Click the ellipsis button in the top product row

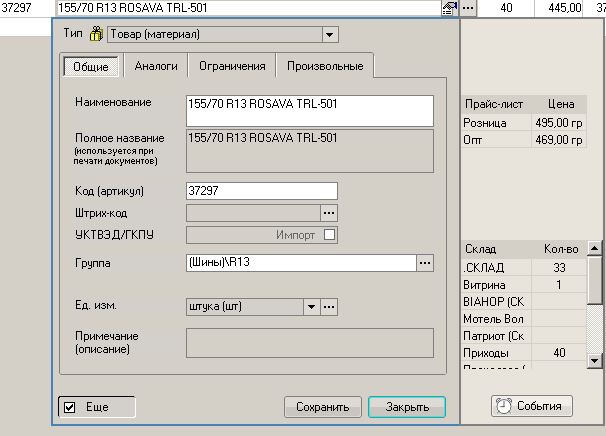468,8
